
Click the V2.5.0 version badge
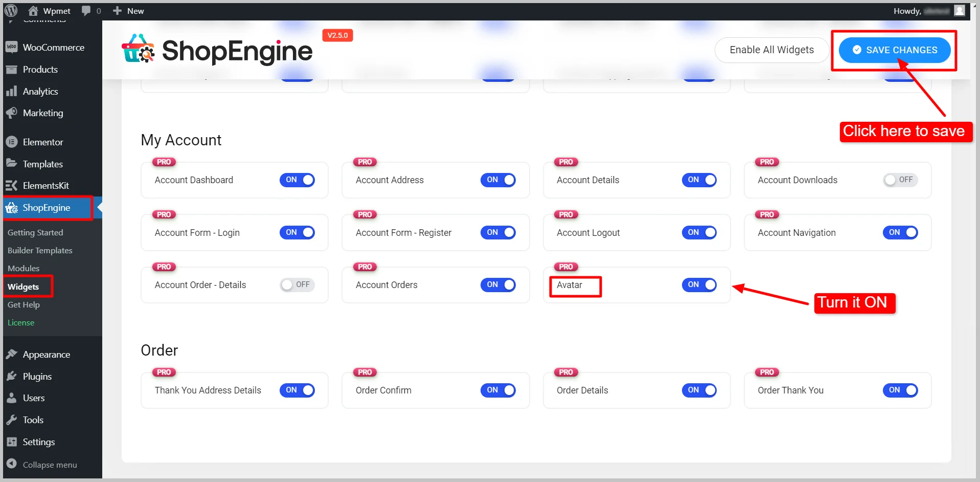337,35
